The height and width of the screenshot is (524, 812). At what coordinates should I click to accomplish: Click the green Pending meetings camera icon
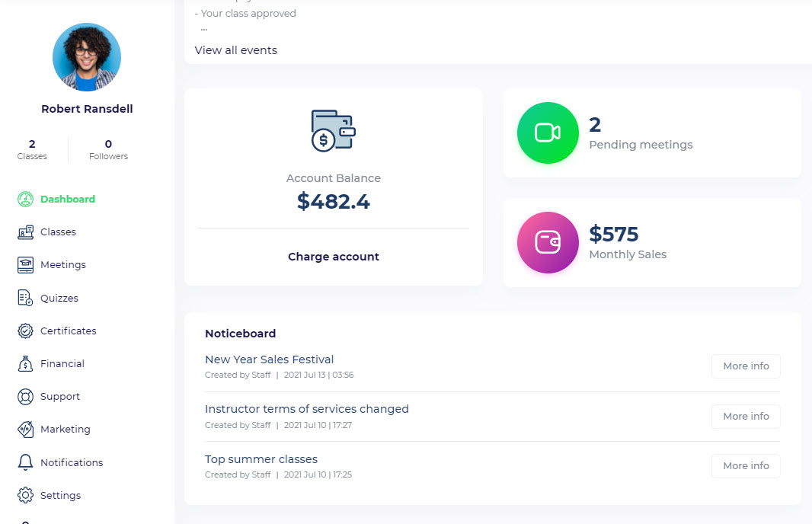[548, 133]
